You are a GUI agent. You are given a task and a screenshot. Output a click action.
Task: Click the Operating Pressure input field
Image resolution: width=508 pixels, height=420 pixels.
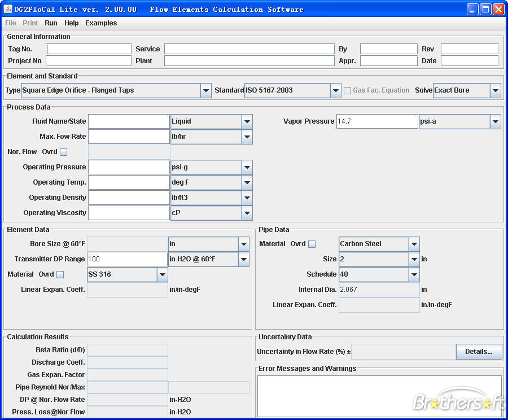[x=129, y=167]
